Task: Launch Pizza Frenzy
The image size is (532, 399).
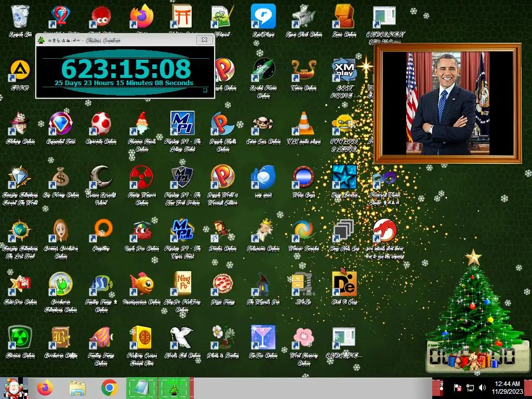Action: point(222,284)
